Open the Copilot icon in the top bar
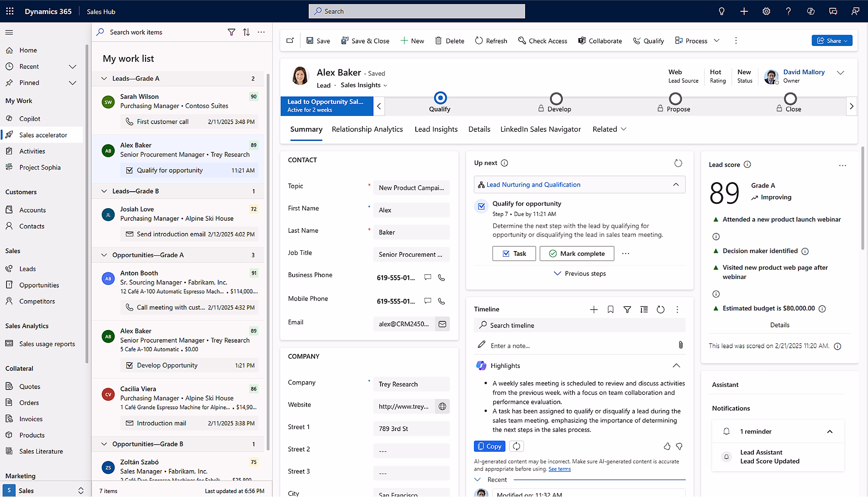The width and height of the screenshot is (868, 497). (810, 11)
